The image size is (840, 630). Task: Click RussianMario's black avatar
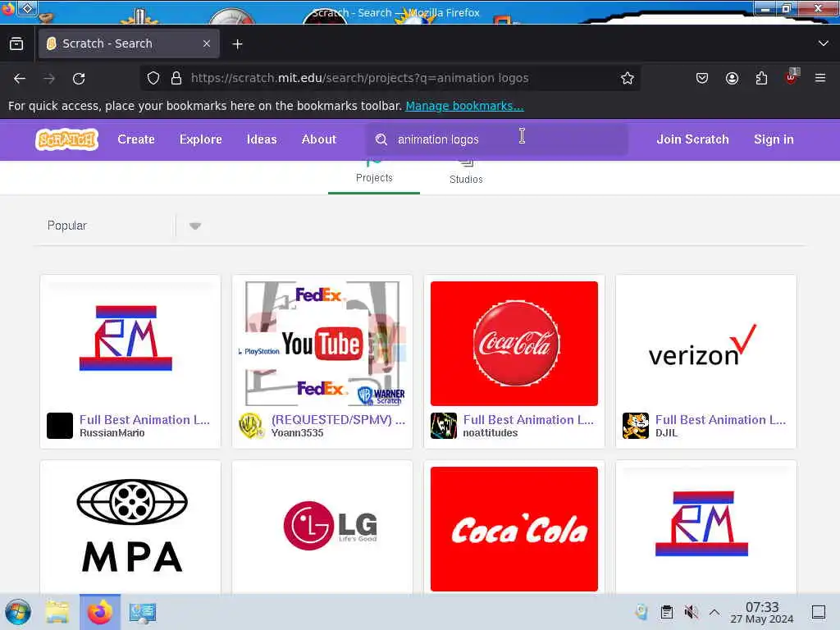point(60,426)
